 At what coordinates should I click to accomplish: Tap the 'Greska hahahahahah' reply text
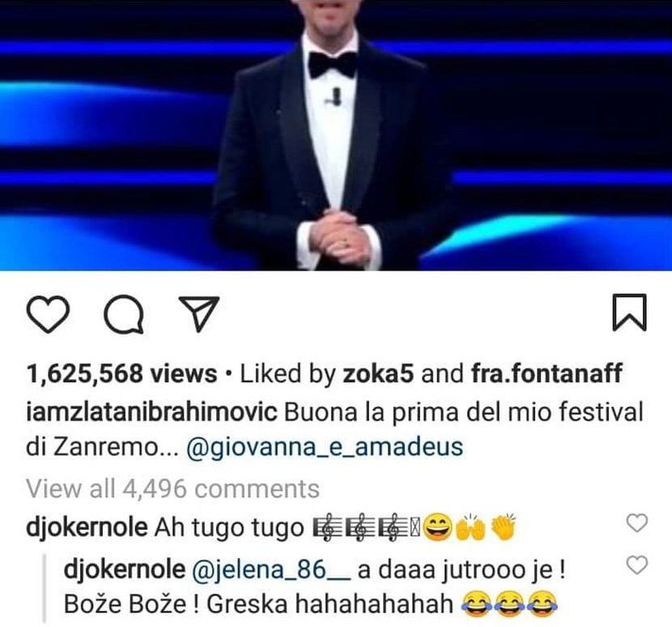click(x=330, y=604)
